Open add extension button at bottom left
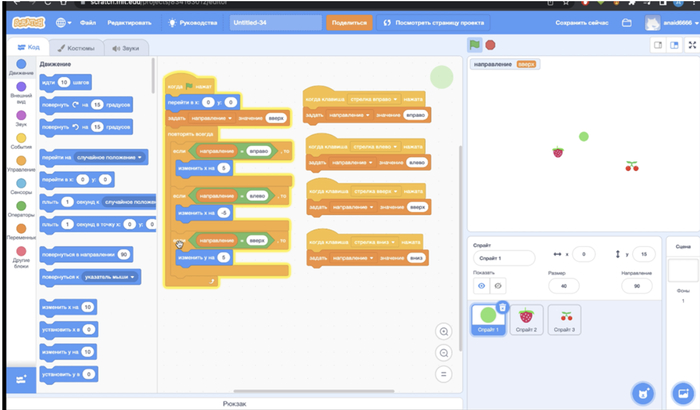 click(20, 378)
